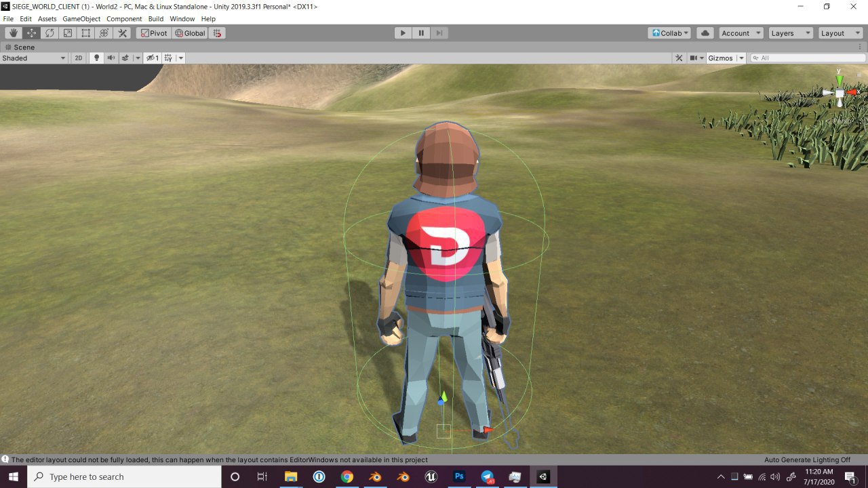Open the GameObject menu
This screenshot has height=488, width=868.
pos(82,19)
